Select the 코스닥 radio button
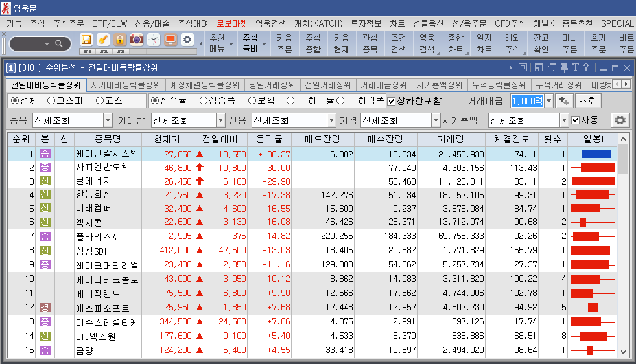Screen dimensions: 636x364 point(100,100)
